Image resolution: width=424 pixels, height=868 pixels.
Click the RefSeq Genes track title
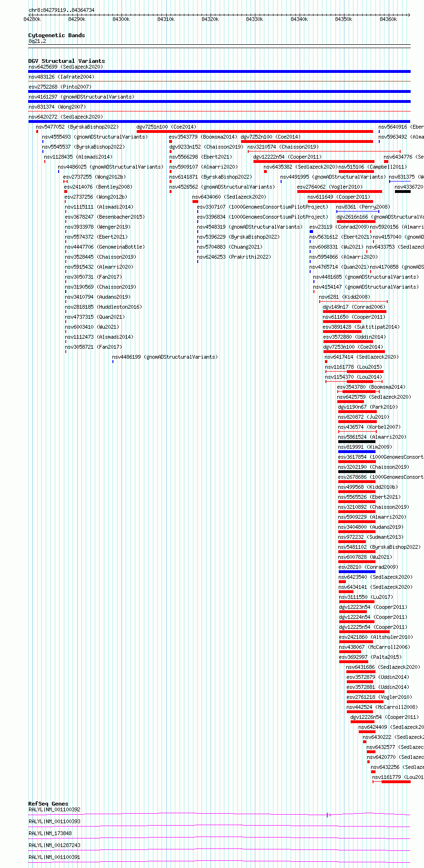[x=48, y=804]
